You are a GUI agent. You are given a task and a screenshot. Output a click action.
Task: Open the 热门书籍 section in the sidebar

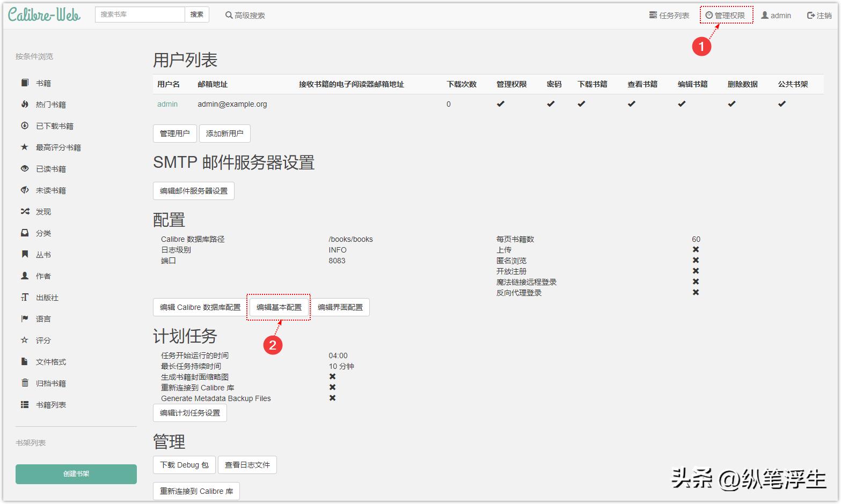point(50,104)
